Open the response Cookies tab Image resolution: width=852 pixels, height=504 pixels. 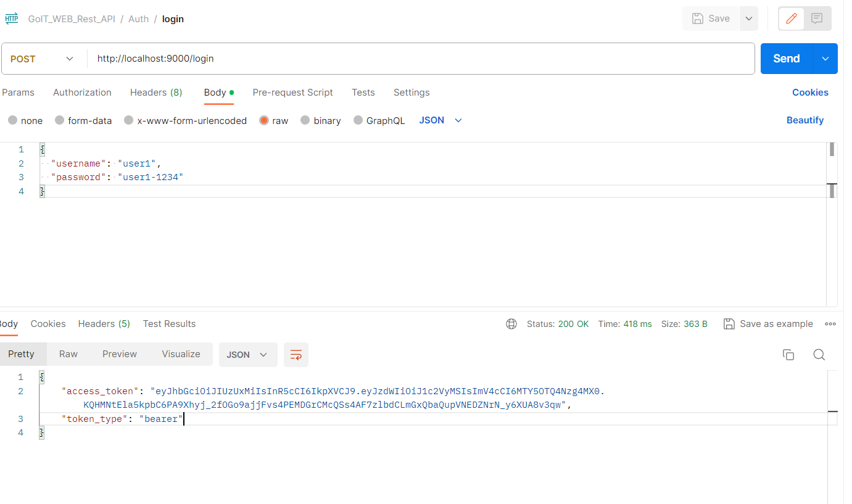coord(48,324)
